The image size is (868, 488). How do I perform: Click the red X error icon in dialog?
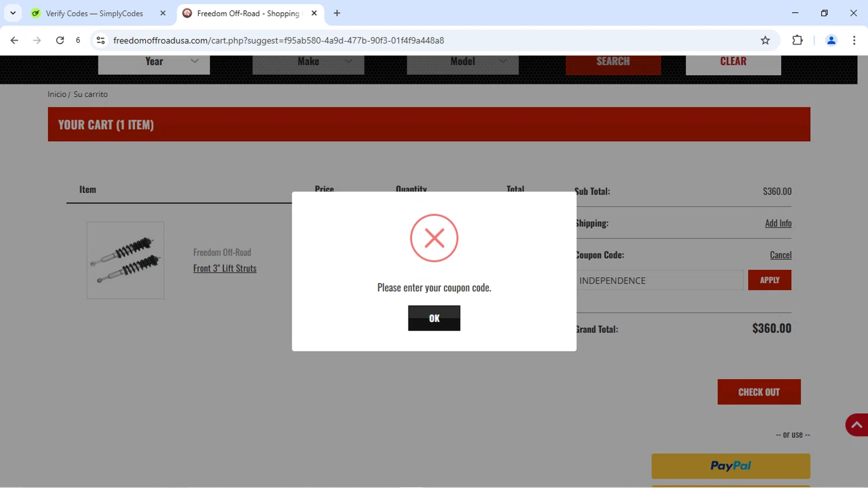pyautogui.click(x=434, y=238)
